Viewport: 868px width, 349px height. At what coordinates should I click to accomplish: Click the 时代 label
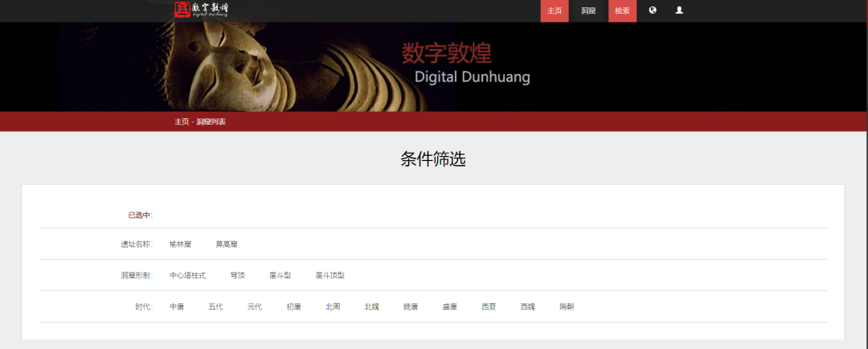pyautogui.click(x=144, y=307)
